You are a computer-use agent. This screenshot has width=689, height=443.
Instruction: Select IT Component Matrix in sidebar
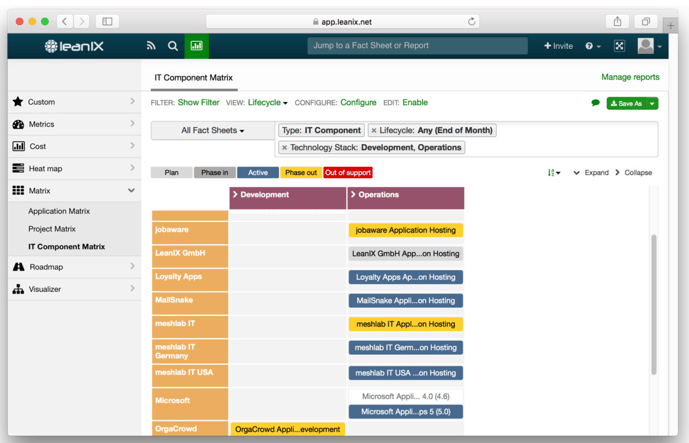pos(66,247)
